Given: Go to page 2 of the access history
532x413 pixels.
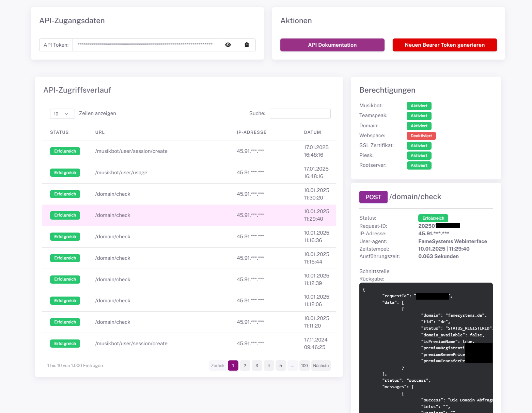Looking at the screenshot, I should [245, 365].
